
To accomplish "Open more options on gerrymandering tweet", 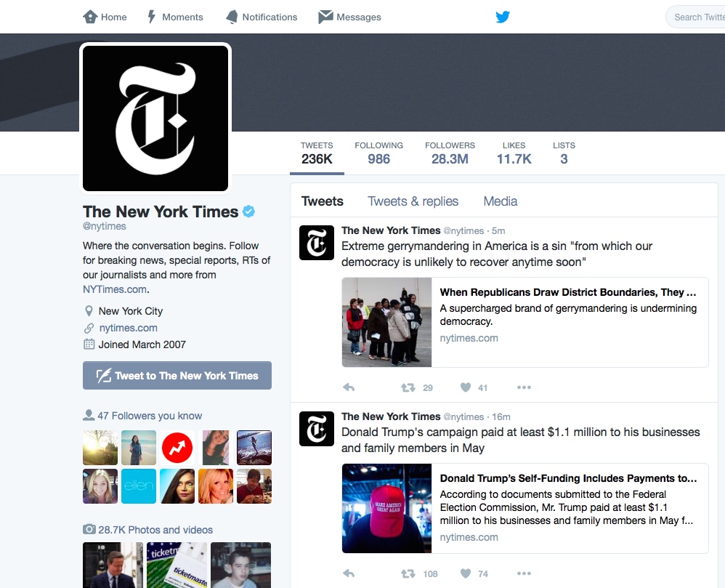I will pyautogui.click(x=524, y=387).
